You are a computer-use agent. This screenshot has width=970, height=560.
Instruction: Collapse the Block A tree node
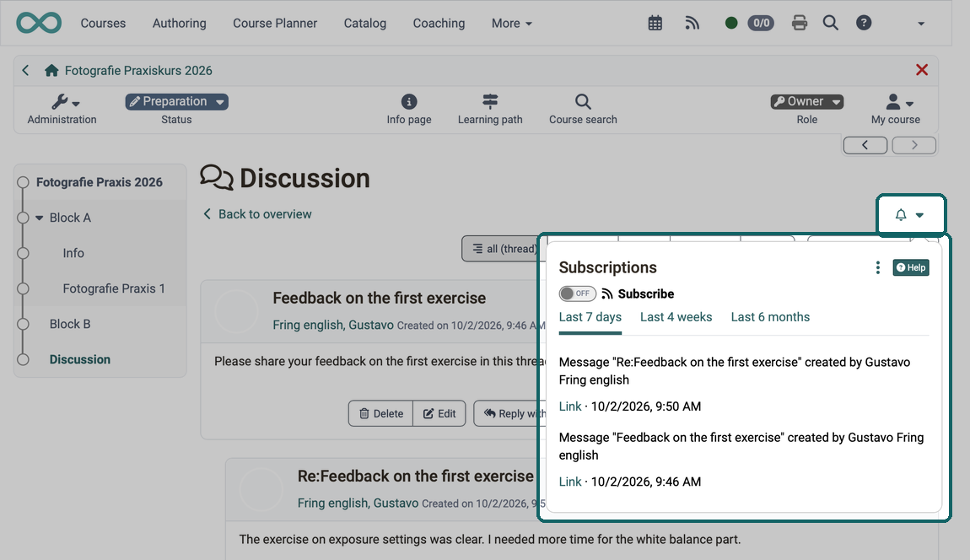[x=40, y=218]
